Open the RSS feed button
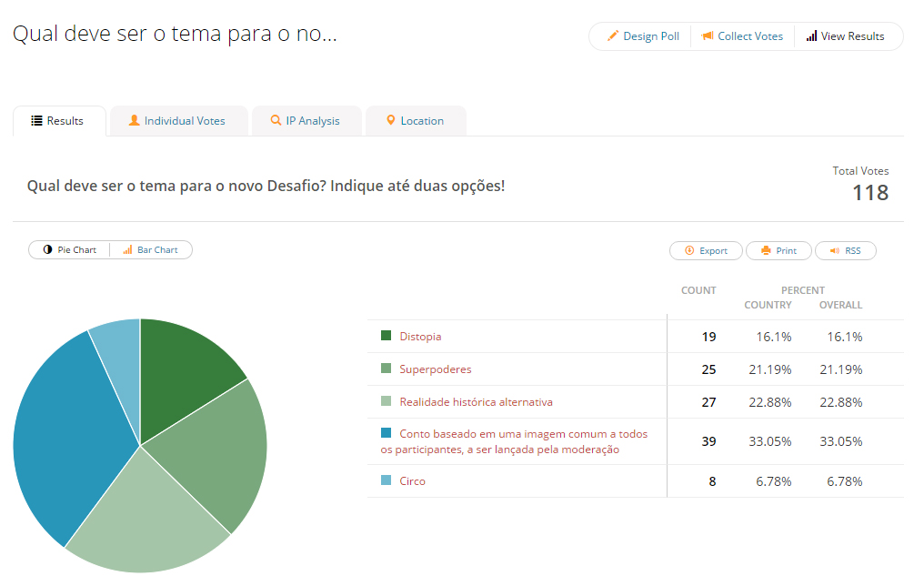This screenshot has width=924, height=586. tap(845, 250)
